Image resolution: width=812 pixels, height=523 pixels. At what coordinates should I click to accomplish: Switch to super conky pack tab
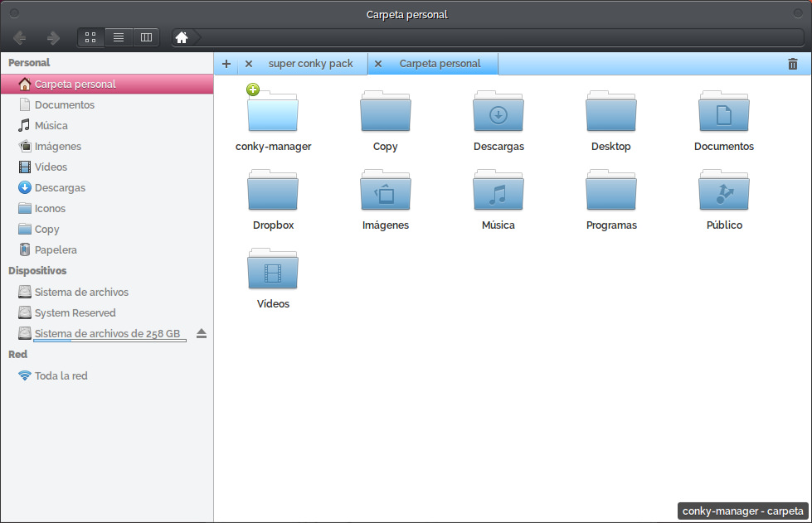point(310,64)
